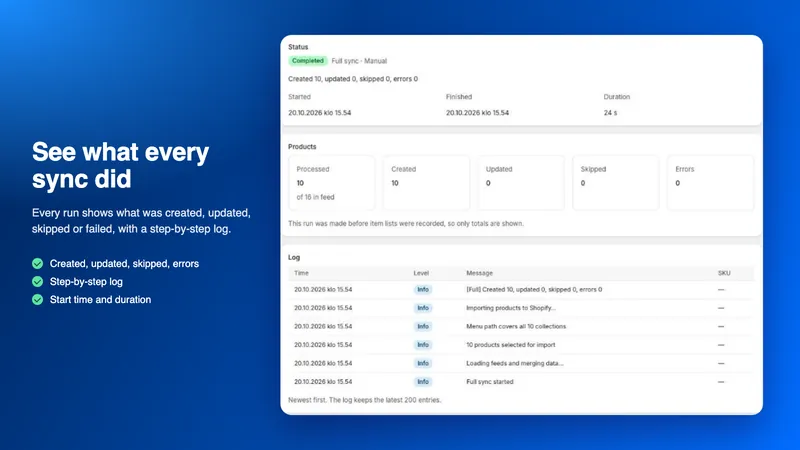Click the Started timestamp value in the Status card

click(x=319, y=113)
